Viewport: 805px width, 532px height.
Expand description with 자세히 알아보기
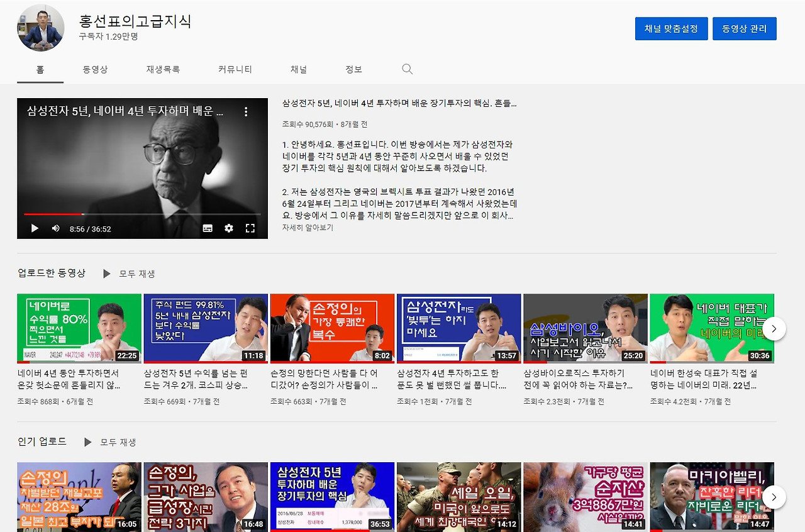(x=308, y=228)
